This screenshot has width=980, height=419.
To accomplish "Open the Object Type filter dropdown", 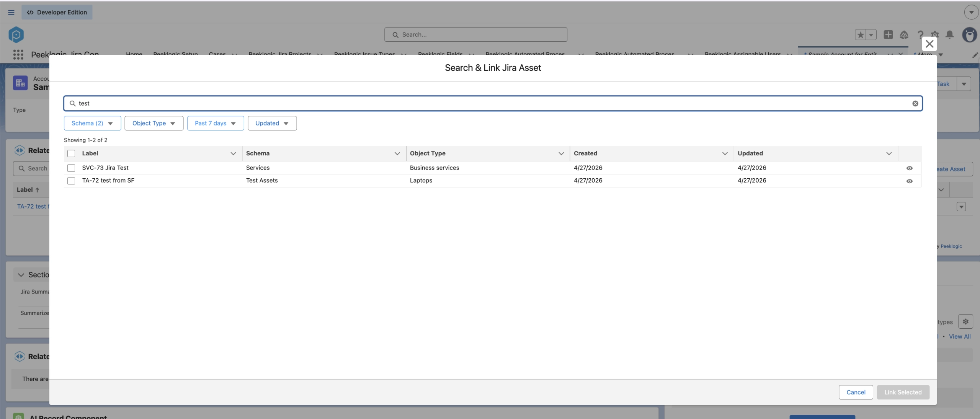I will pyautogui.click(x=154, y=123).
